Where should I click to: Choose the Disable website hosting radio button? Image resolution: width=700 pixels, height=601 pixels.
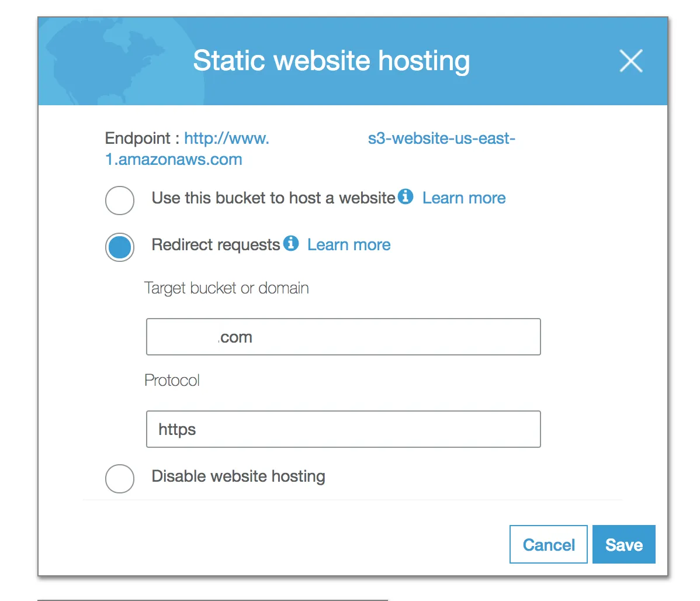click(120, 478)
